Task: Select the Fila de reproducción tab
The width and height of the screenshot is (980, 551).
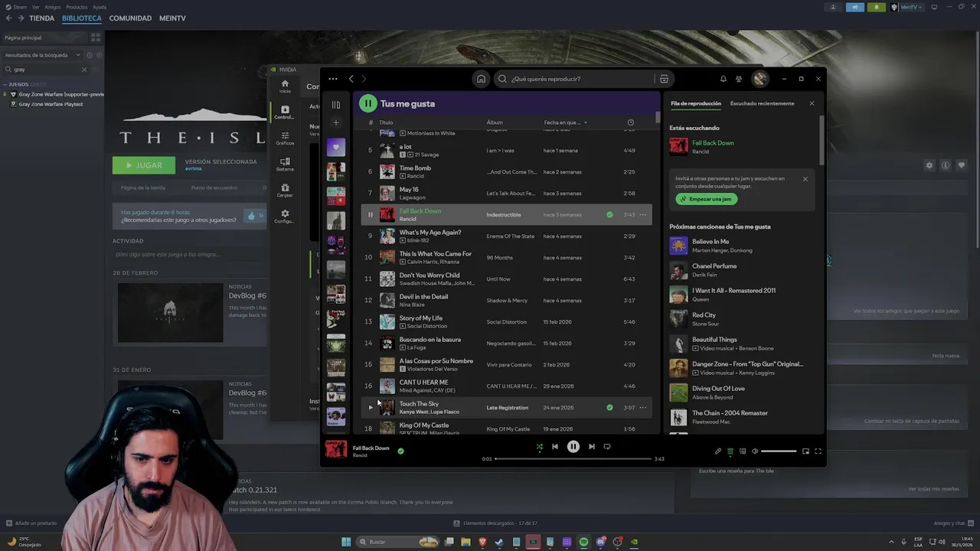Action: point(696,103)
